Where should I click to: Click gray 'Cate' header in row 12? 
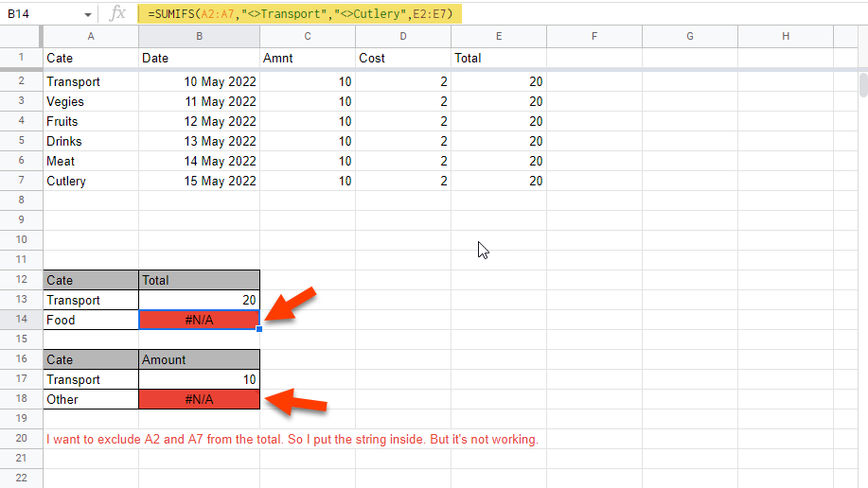(x=91, y=280)
